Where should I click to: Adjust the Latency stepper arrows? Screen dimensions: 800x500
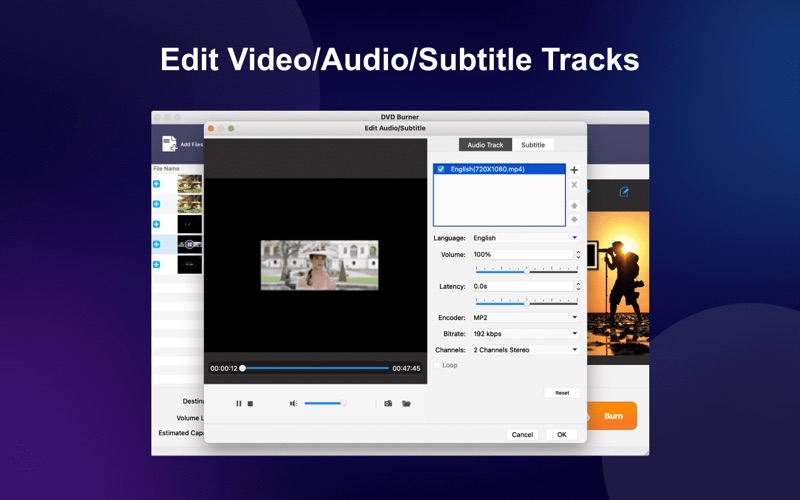click(578, 287)
